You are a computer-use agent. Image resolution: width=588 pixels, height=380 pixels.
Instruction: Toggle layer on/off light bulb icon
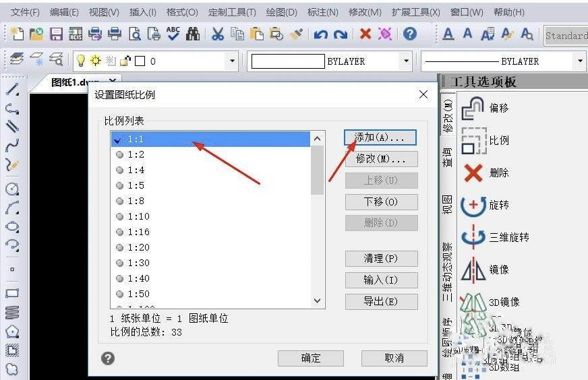pyautogui.click(x=81, y=61)
